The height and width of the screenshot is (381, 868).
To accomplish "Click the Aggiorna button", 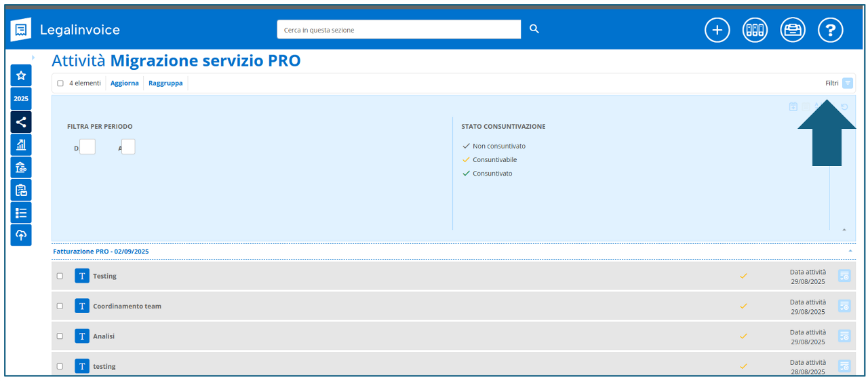I will pos(125,83).
